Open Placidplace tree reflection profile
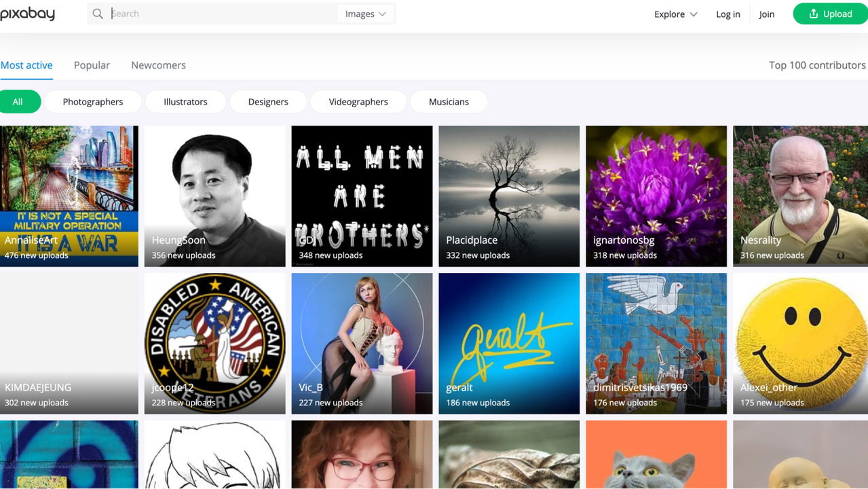The height and width of the screenshot is (489, 868). [509, 196]
